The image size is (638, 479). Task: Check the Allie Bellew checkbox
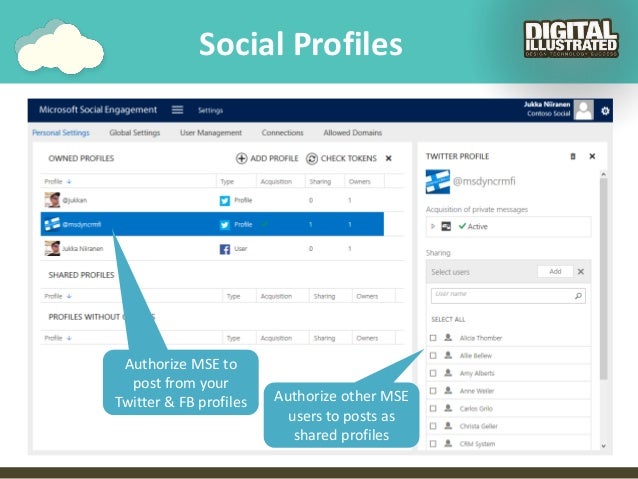[433, 356]
